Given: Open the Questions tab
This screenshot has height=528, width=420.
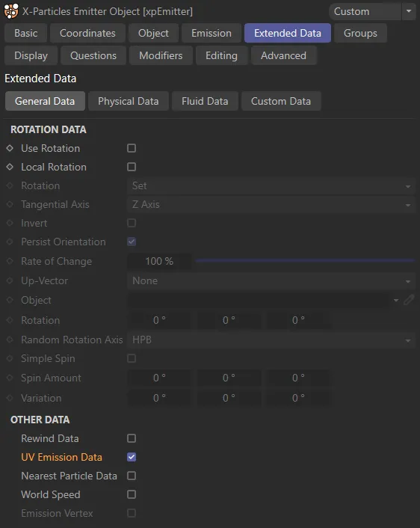Looking at the screenshot, I should pos(93,55).
